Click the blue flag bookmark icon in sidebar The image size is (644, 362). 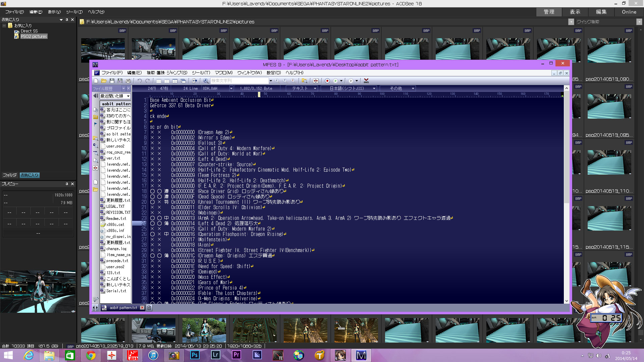click(x=96, y=124)
